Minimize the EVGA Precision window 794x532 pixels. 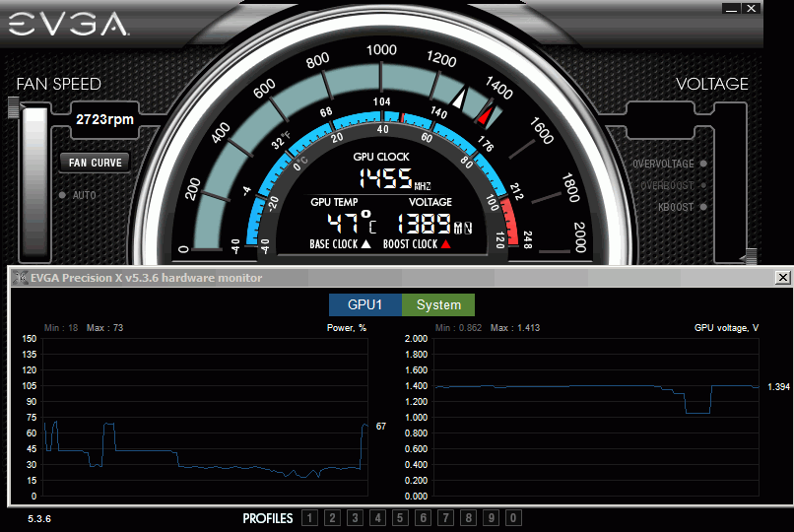[731, 9]
